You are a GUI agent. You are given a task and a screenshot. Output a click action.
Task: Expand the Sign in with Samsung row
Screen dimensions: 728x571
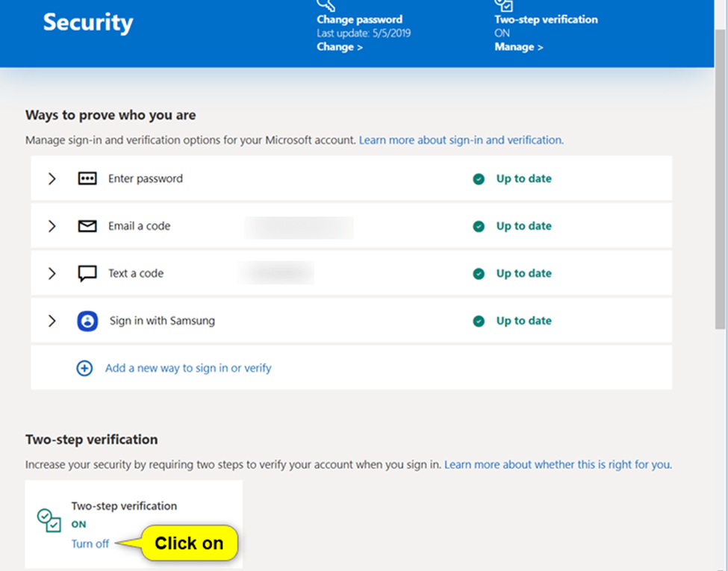click(x=52, y=321)
